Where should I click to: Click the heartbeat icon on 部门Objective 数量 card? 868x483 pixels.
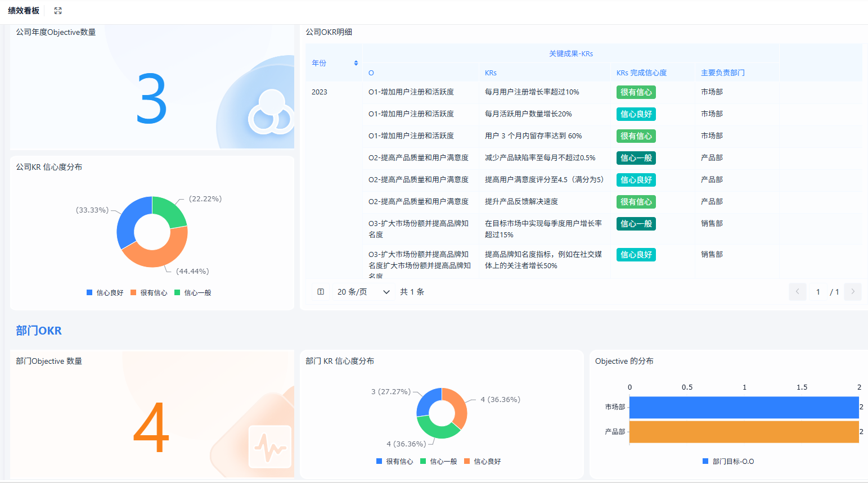270,446
